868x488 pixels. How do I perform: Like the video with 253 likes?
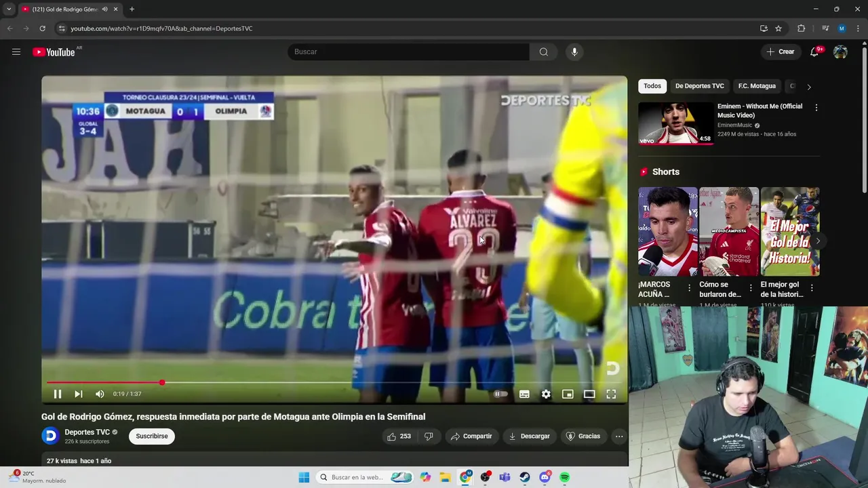point(399,436)
